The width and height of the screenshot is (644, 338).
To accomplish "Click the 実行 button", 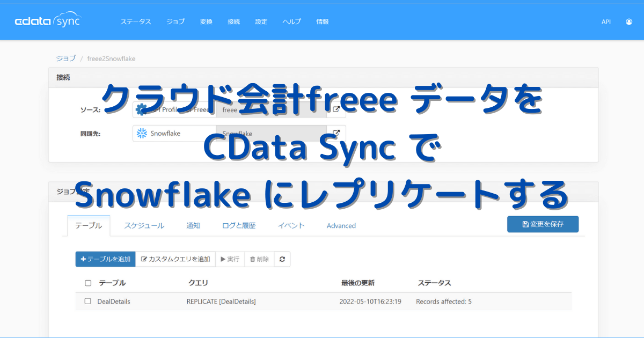I will 230,259.
